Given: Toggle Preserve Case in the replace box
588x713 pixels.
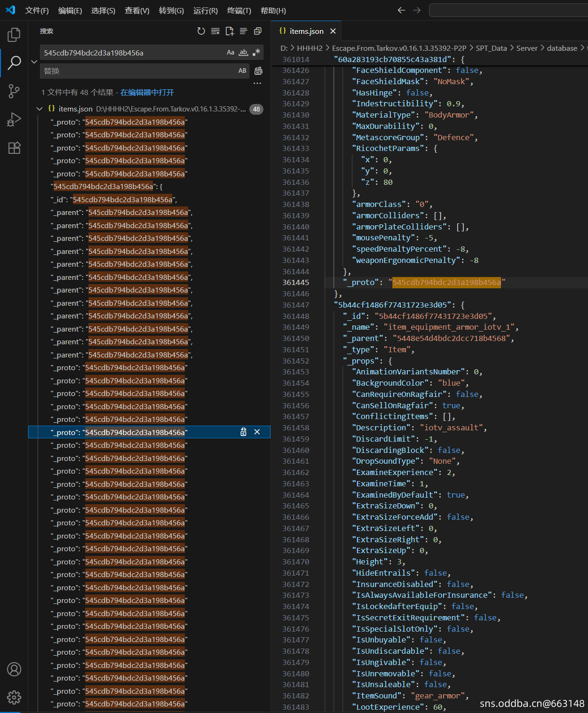Looking at the screenshot, I should tap(242, 71).
